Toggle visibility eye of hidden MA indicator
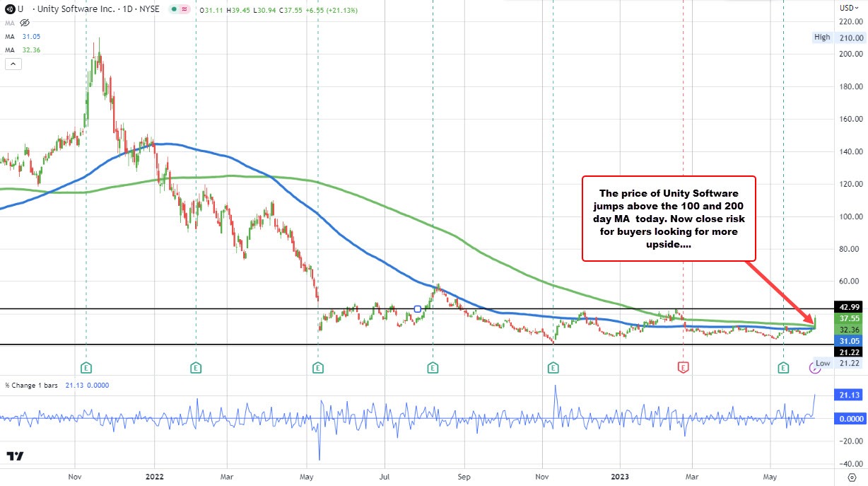The width and height of the screenshot is (868, 486). click(26, 23)
